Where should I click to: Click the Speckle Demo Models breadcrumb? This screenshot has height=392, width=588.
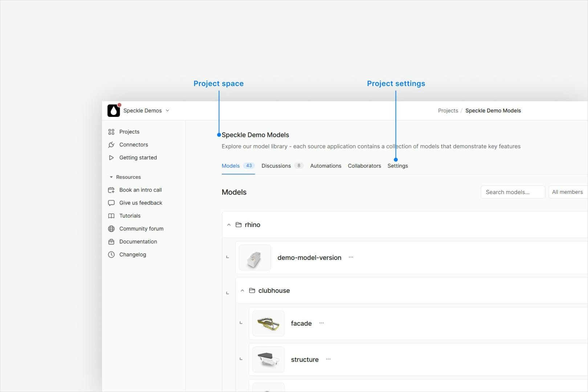click(x=493, y=111)
